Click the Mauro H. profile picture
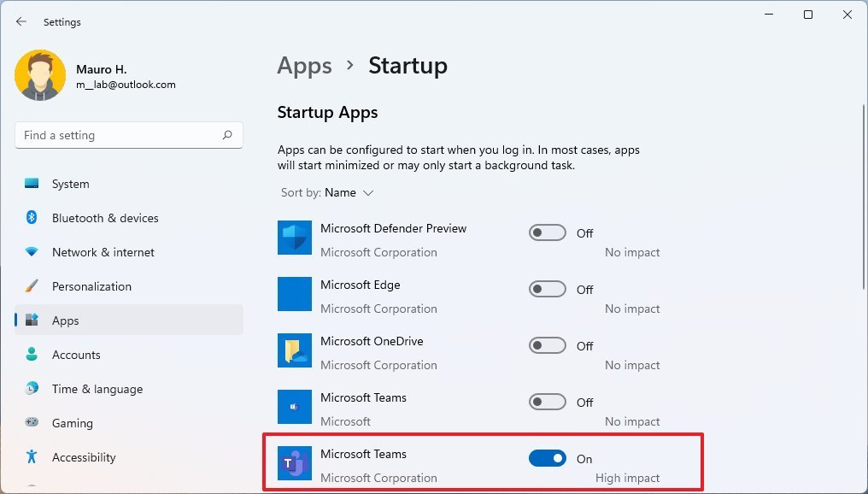The width and height of the screenshot is (868, 494). pyautogui.click(x=40, y=75)
